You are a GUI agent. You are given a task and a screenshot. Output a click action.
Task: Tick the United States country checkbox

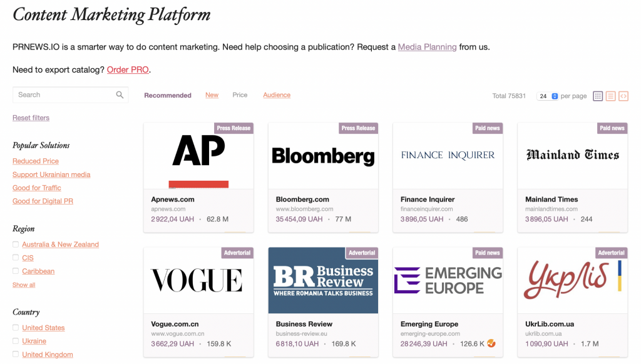tap(16, 328)
